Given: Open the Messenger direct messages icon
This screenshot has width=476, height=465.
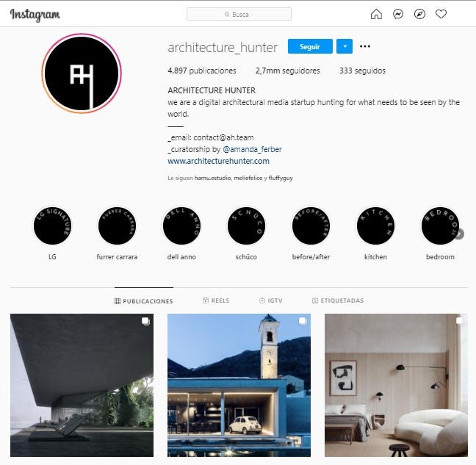Looking at the screenshot, I should (398, 14).
